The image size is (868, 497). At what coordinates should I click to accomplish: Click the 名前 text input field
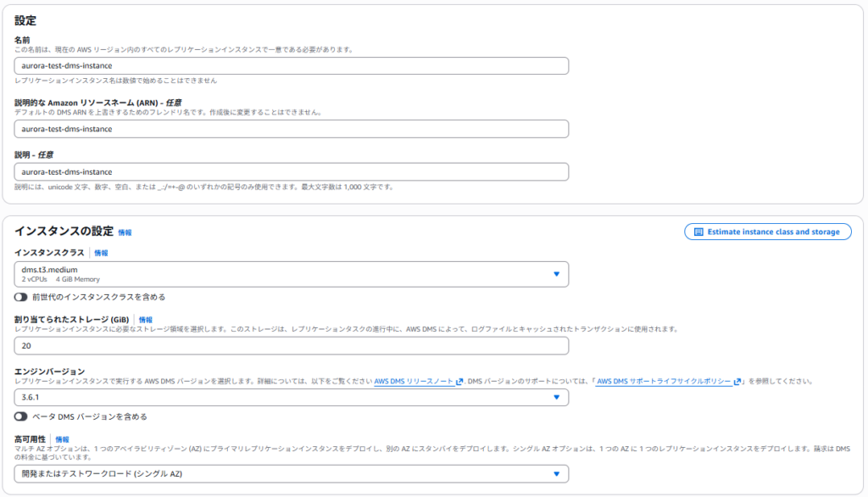(x=291, y=65)
